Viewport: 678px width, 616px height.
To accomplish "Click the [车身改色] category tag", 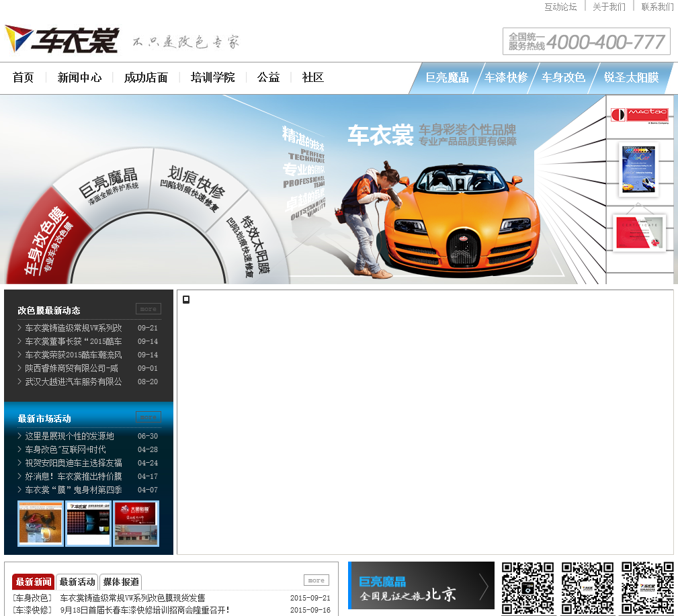I will click(x=32, y=599).
